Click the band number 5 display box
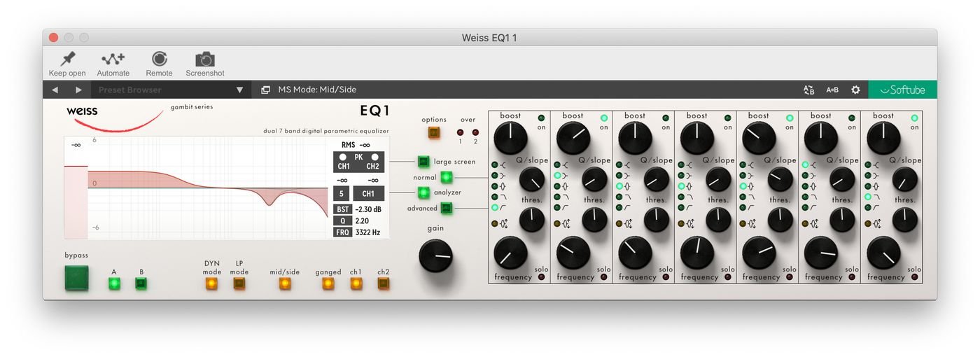Image resolution: width=980 pixels, height=357 pixels. pyautogui.click(x=341, y=194)
